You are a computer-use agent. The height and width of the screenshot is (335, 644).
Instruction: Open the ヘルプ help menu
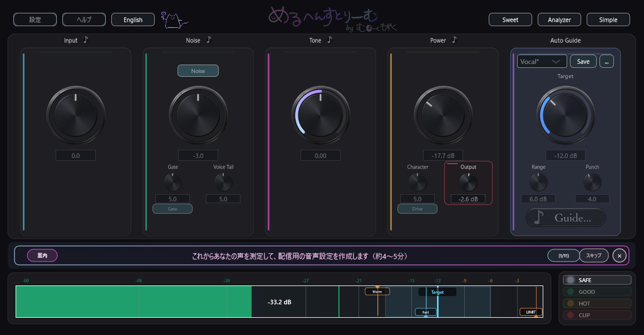[x=84, y=19]
